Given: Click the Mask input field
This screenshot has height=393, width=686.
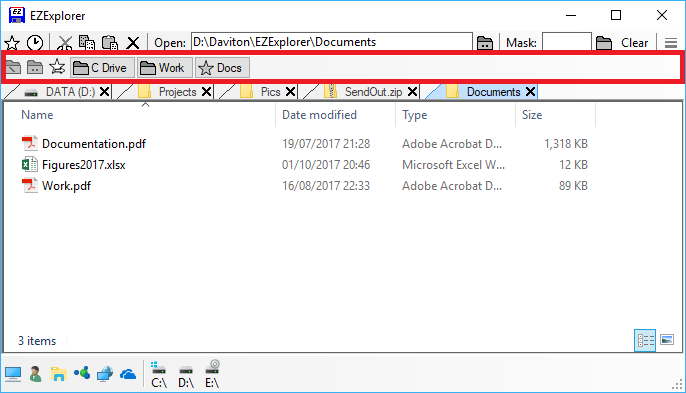Looking at the screenshot, I should tap(567, 42).
